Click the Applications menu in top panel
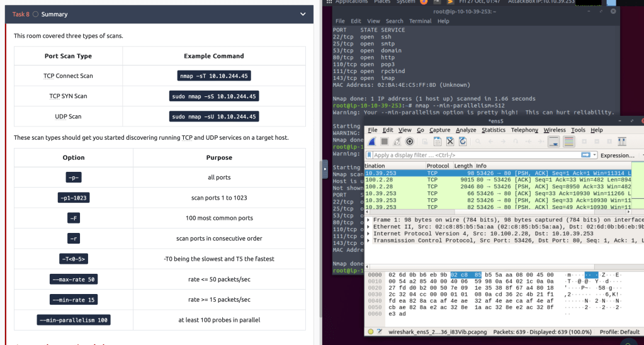Viewport: 644px width, 345px height. (x=351, y=2)
